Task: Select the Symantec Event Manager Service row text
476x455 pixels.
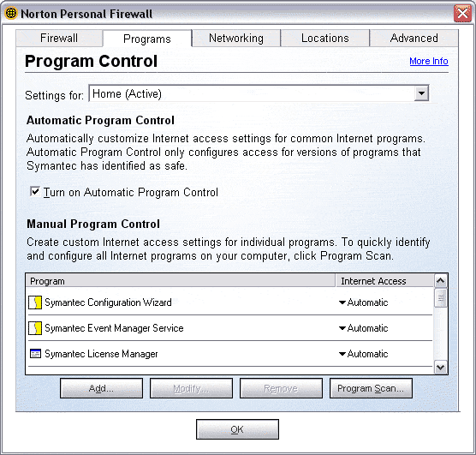Action: pyautogui.click(x=114, y=328)
